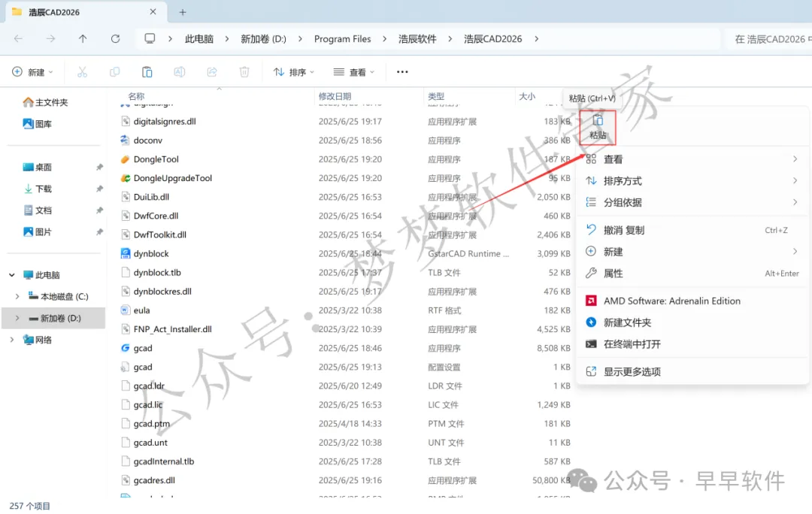Close the 浩辰CAD2026 tab
812x514 pixels.
point(153,11)
